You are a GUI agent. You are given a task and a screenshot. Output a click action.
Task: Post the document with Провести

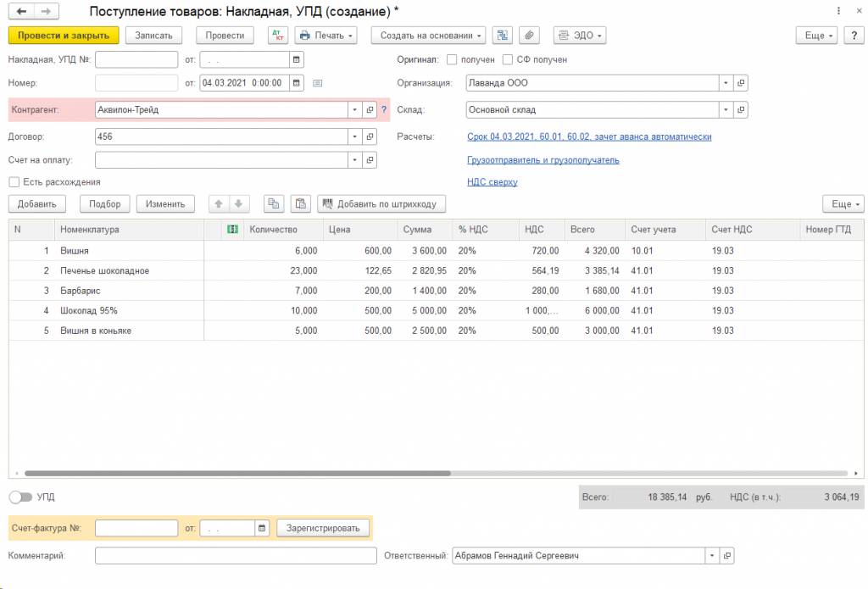tap(225, 36)
